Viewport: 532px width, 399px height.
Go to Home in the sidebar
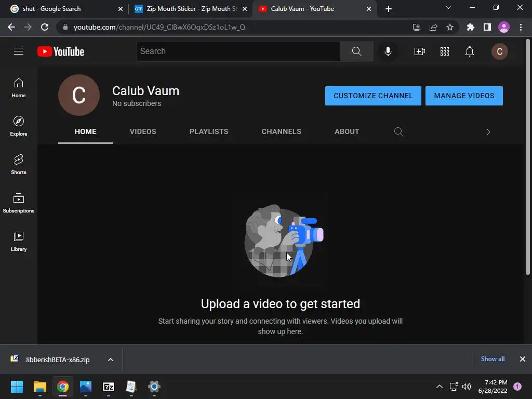tap(19, 88)
